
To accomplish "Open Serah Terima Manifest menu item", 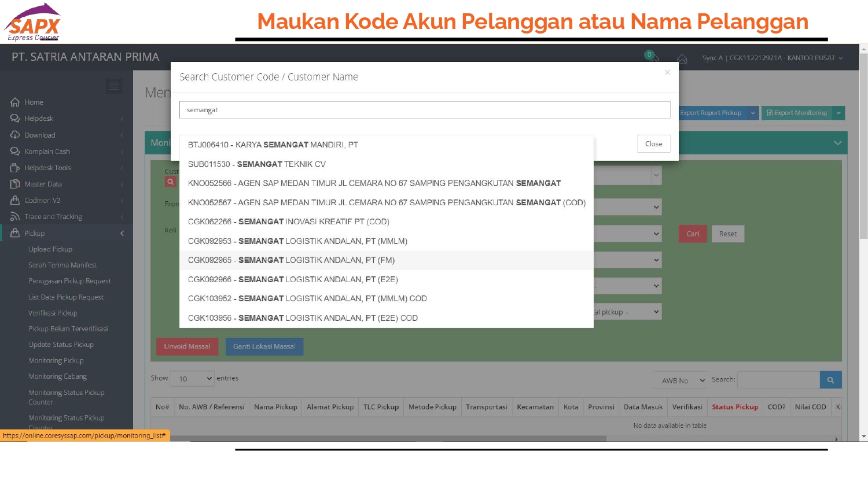I will (x=63, y=265).
